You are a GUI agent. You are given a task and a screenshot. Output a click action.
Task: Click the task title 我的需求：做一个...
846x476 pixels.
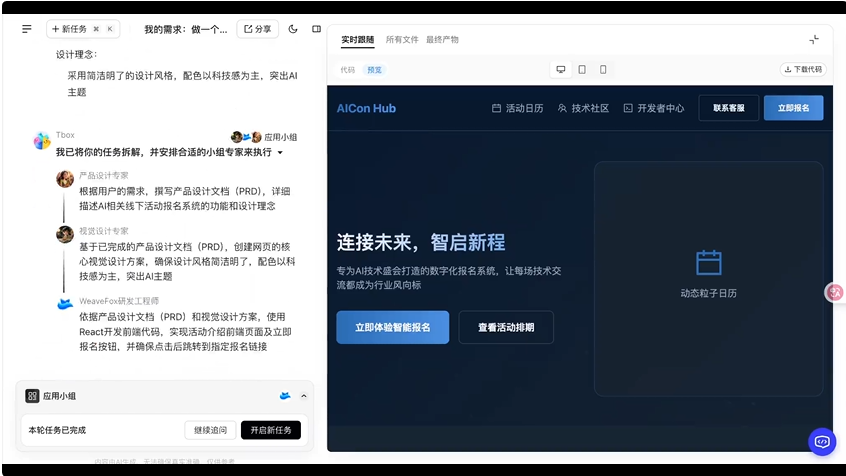click(186, 29)
